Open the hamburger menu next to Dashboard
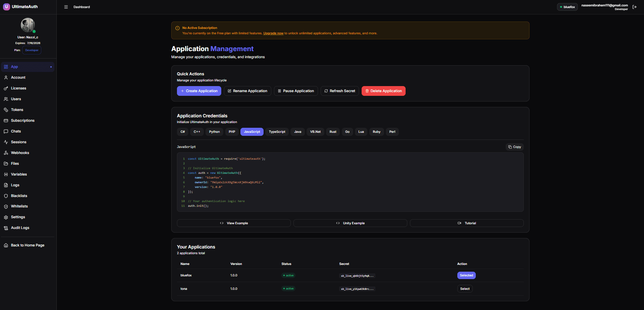 click(x=66, y=7)
